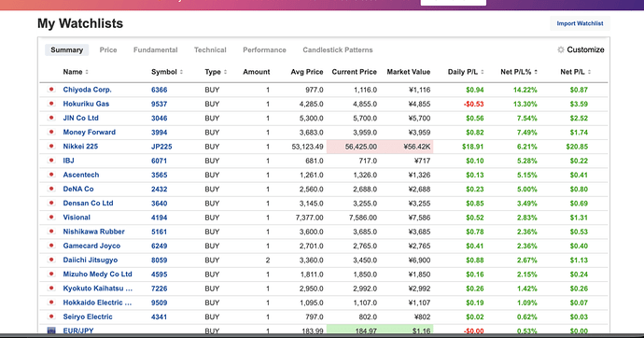Sort the table by the Name column
The height and width of the screenshot is (338, 644).
[x=76, y=72]
